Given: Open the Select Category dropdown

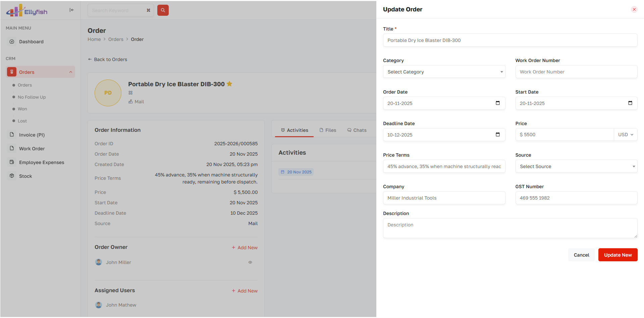Looking at the screenshot, I should click(444, 72).
